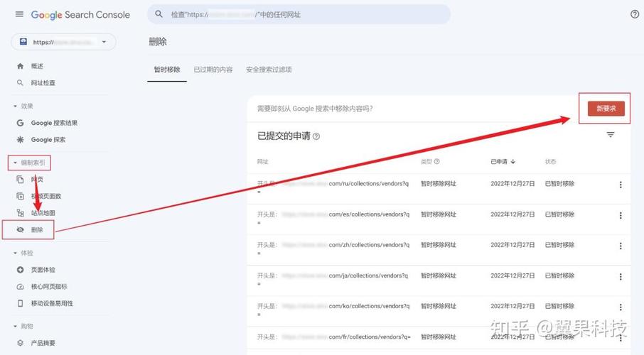Click the 站点地图 sitemap icon
644x355 pixels.
click(20, 212)
